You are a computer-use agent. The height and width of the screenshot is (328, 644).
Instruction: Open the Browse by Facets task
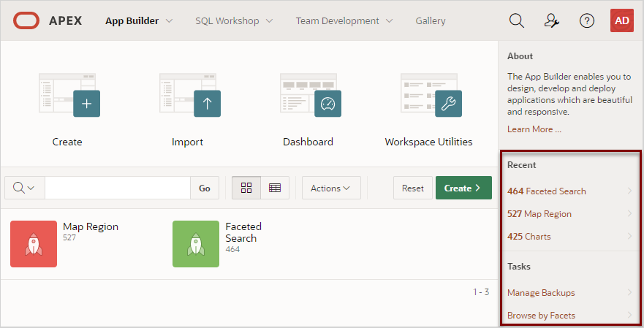(x=541, y=316)
